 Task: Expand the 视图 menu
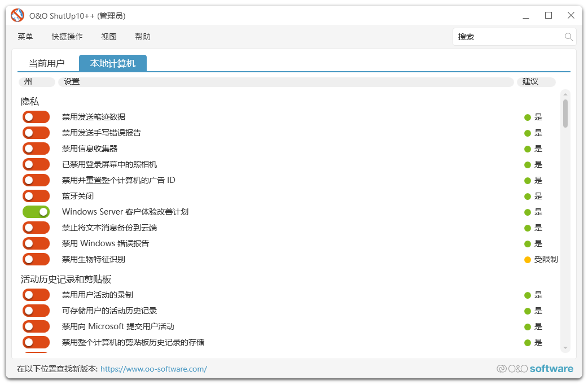tap(109, 37)
